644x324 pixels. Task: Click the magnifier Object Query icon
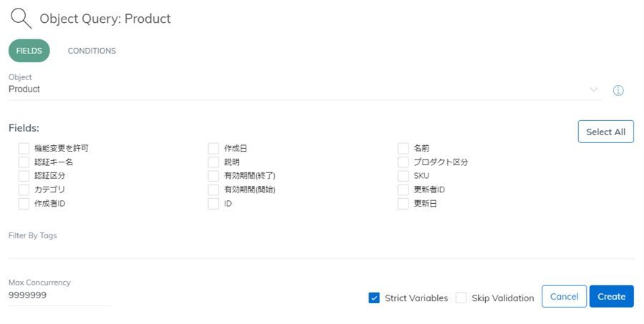21,19
